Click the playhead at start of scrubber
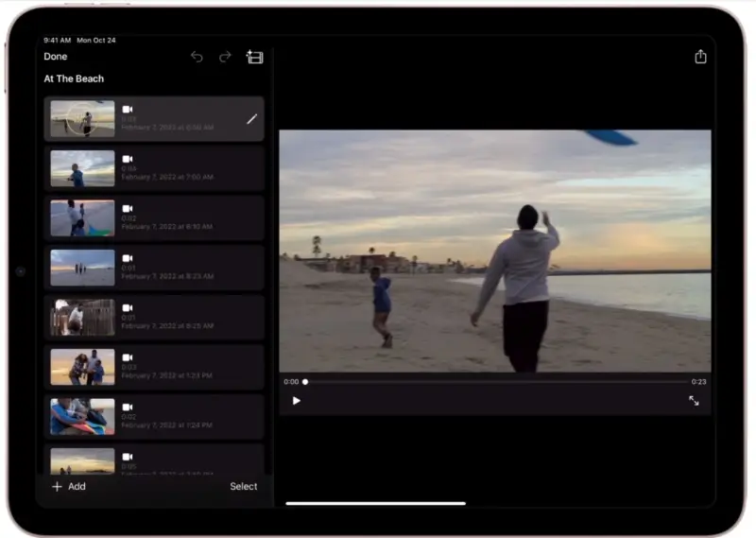 point(305,382)
